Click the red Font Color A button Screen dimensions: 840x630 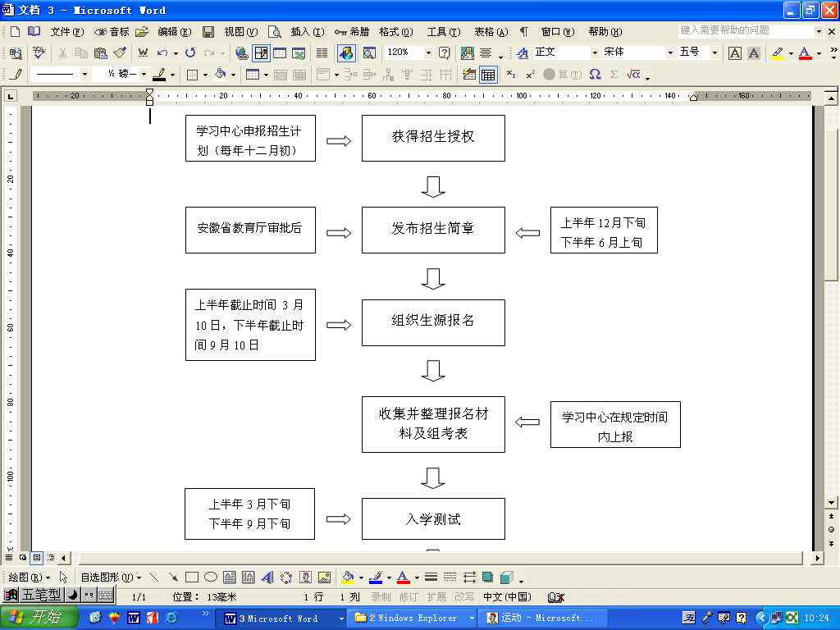point(805,52)
